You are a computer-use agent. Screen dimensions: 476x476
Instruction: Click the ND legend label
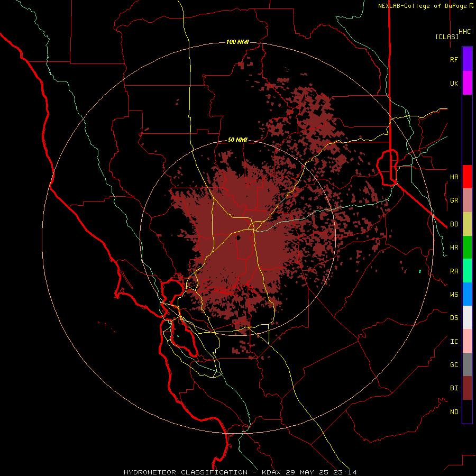(x=454, y=411)
